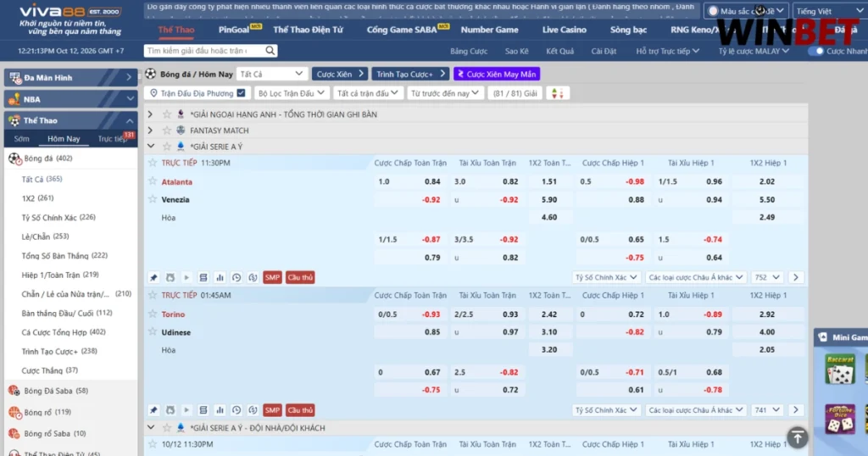This screenshot has width=868, height=456.
Task: Open Từ trước đến nay sort dropdown
Action: (x=444, y=93)
